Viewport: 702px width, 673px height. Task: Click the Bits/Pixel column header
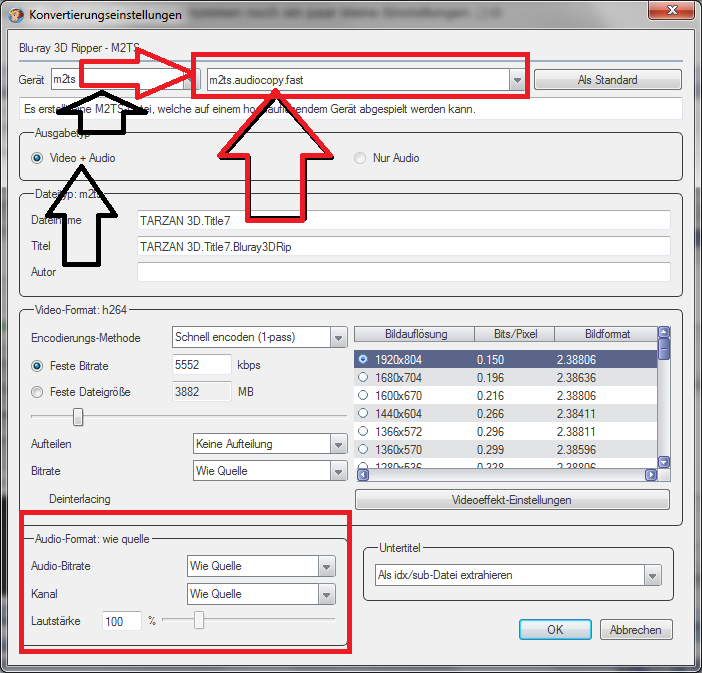515,334
